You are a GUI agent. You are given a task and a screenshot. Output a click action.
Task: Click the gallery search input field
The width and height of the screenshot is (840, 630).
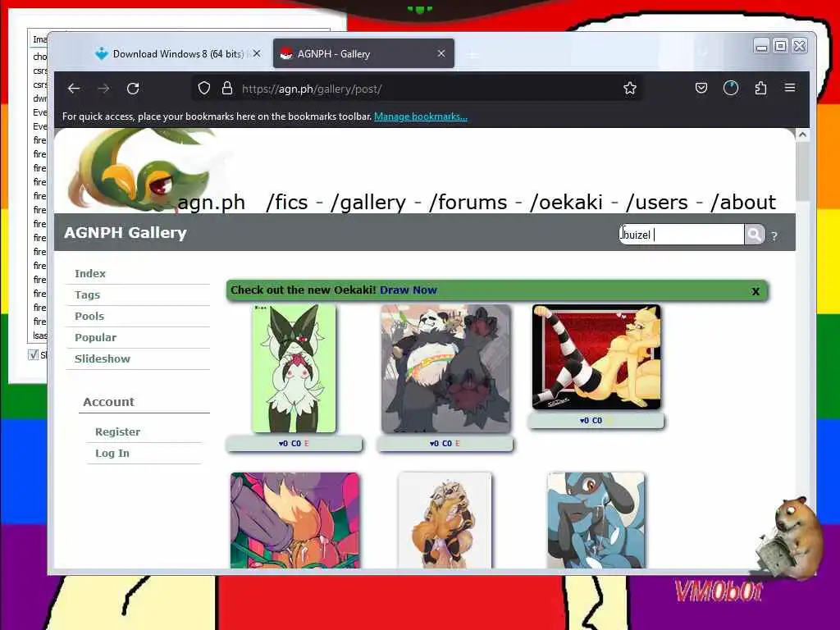click(682, 235)
